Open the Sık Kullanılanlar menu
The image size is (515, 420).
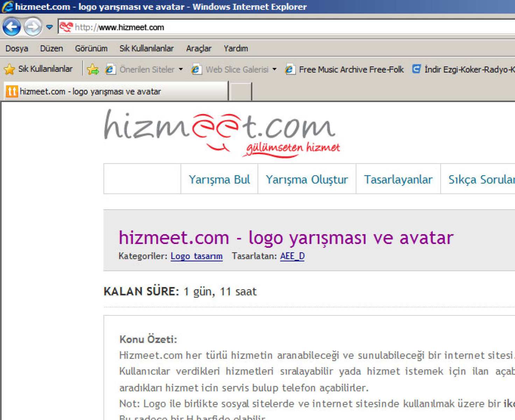pos(147,48)
